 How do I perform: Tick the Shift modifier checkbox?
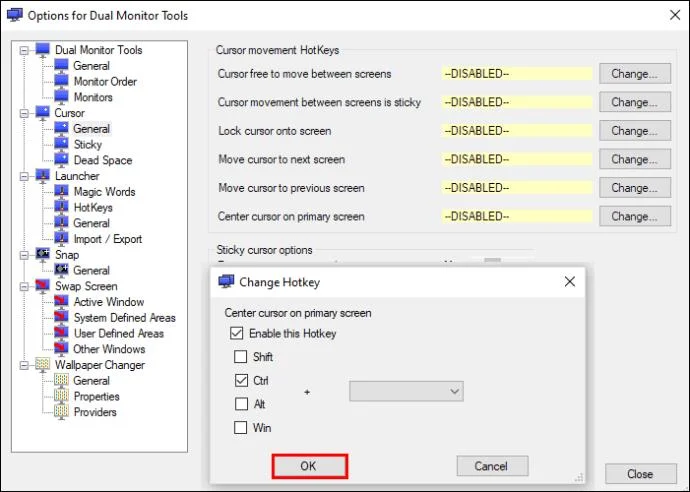[x=241, y=356]
